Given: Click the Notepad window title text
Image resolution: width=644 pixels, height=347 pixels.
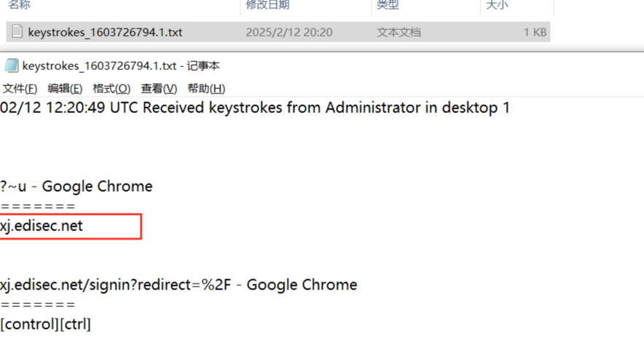Looking at the screenshot, I should [x=121, y=66].
